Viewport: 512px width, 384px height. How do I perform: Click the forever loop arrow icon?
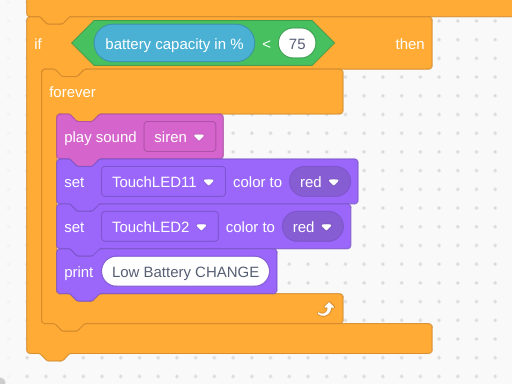click(x=326, y=309)
